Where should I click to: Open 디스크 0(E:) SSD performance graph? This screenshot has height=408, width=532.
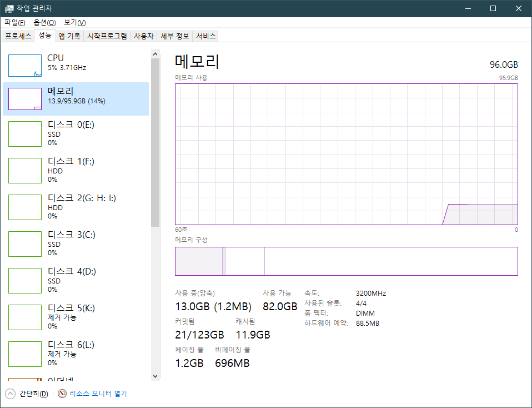[25, 134]
